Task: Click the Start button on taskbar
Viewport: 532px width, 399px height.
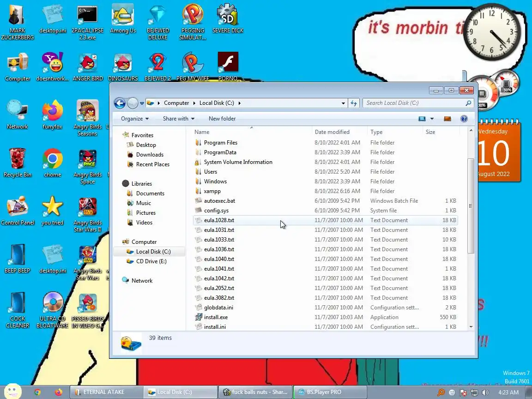Action: click(x=12, y=392)
